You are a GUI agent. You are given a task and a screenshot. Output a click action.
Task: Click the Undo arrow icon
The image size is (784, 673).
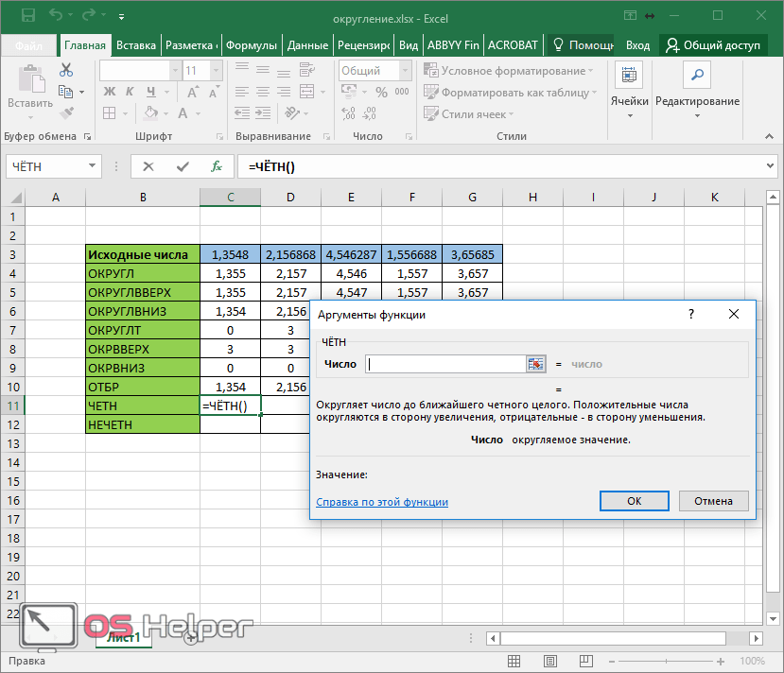tap(56, 15)
